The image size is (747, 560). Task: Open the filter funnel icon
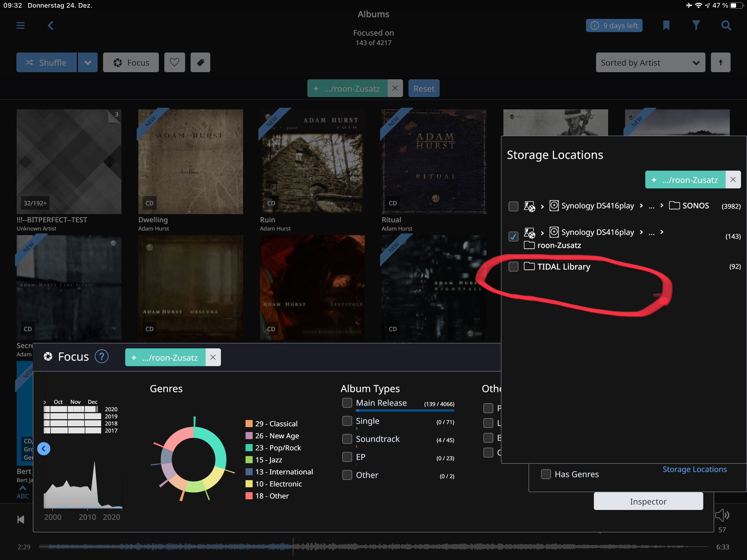(x=696, y=25)
